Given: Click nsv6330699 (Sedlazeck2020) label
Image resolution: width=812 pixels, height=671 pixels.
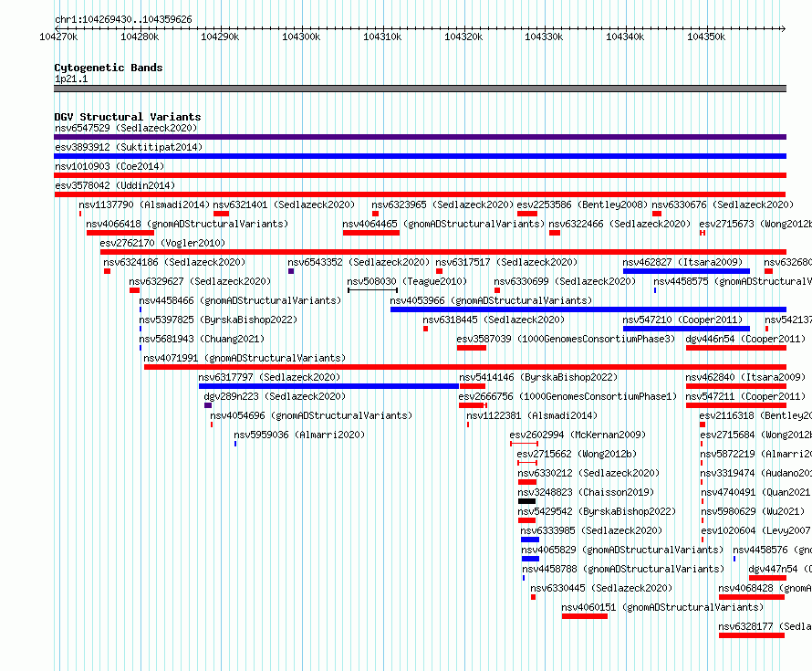Looking at the screenshot, I should coord(565,281).
